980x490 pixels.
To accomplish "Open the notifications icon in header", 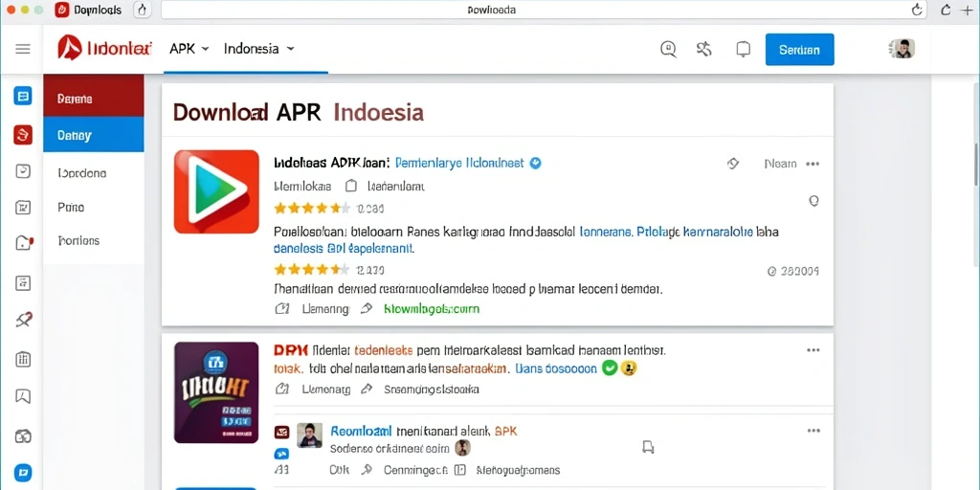I will click(x=743, y=50).
